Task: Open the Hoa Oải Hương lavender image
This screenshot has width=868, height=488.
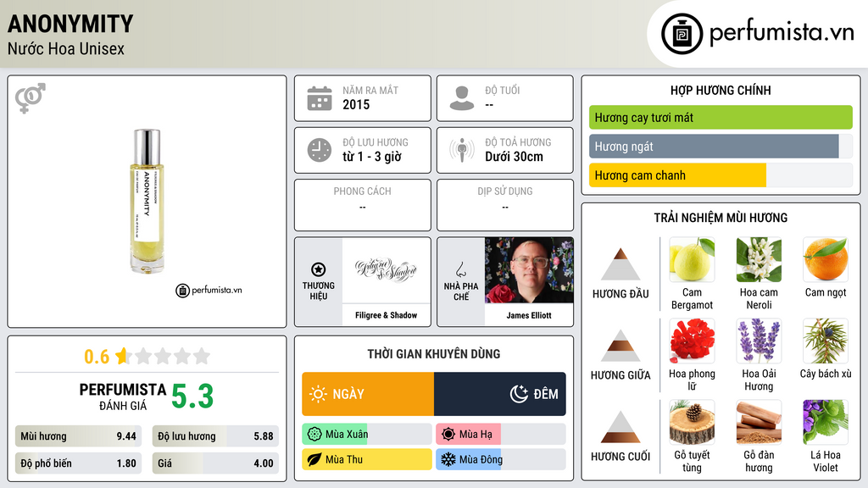Action: point(759,341)
